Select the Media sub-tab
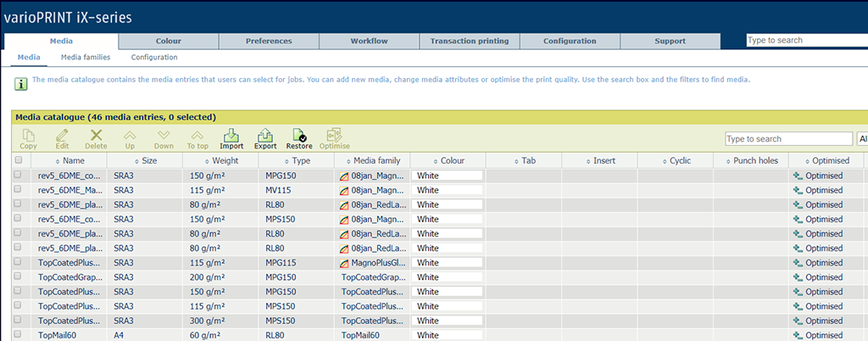Viewport: 868px width, 341px height. pyautogui.click(x=29, y=57)
